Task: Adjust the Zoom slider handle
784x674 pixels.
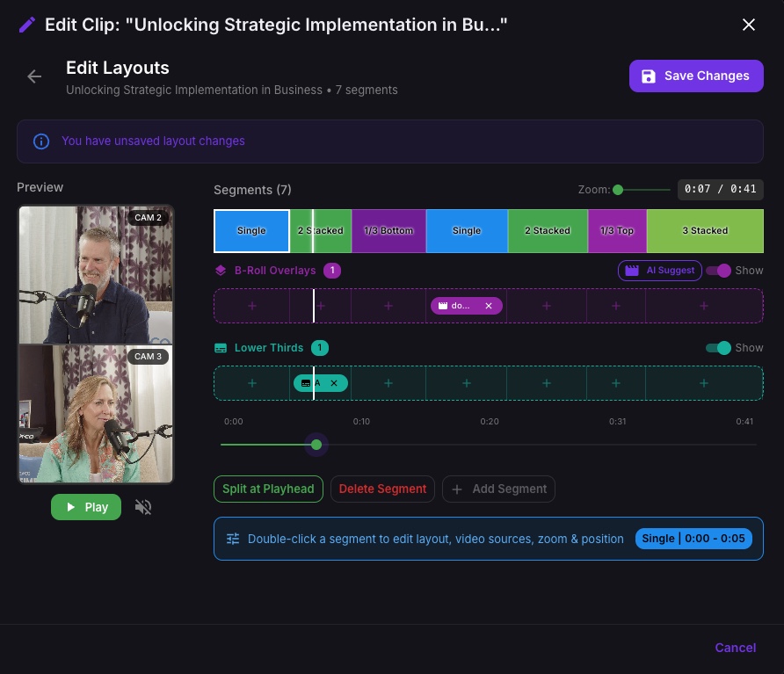Action: tap(618, 190)
